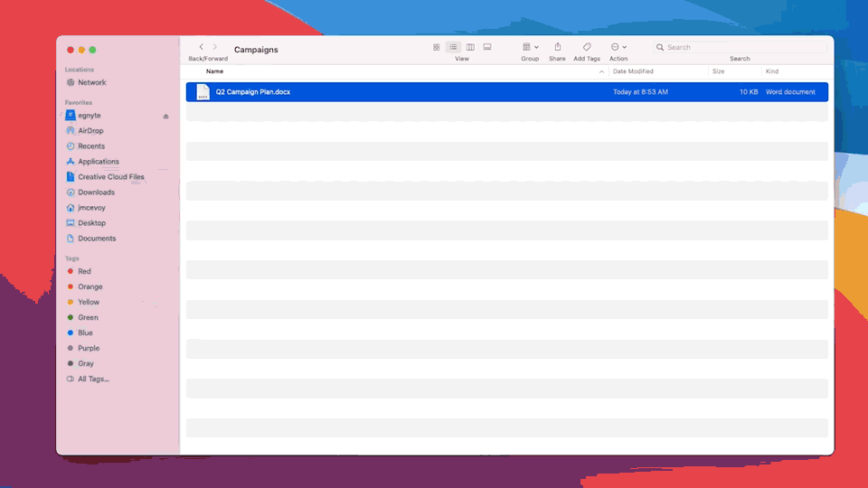Click inside the Search field
The width and height of the screenshot is (868, 488).
tap(741, 47)
